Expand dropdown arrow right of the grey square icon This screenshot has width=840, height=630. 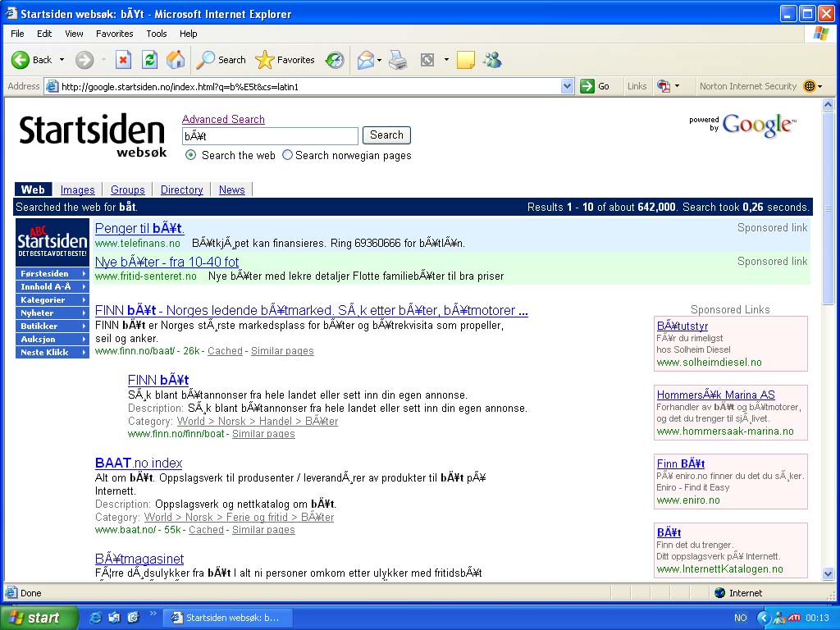point(446,60)
